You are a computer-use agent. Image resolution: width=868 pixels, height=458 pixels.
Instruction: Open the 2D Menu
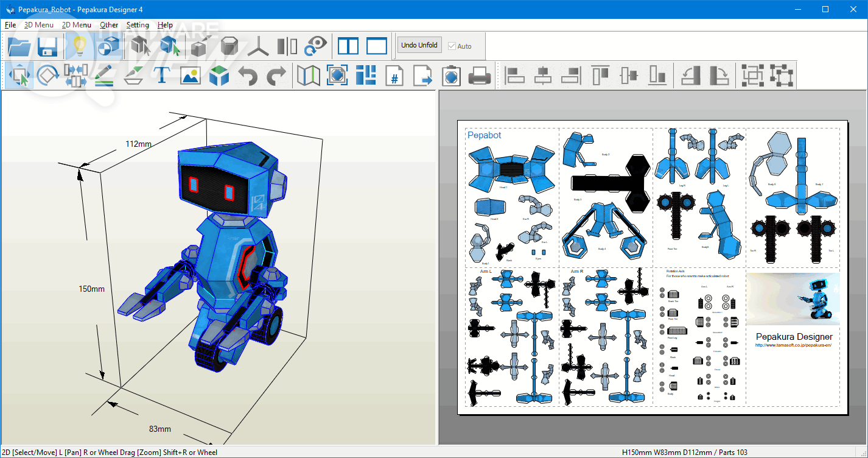point(77,25)
